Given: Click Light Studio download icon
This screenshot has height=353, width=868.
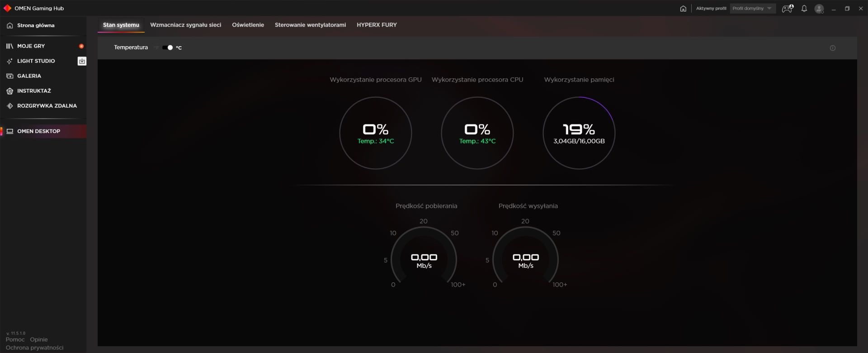Looking at the screenshot, I should [x=82, y=61].
